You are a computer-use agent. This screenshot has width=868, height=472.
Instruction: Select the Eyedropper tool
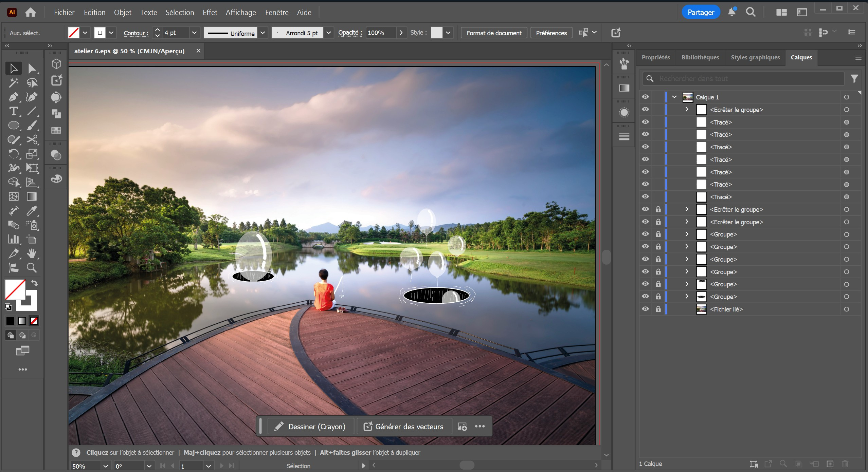tap(32, 211)
